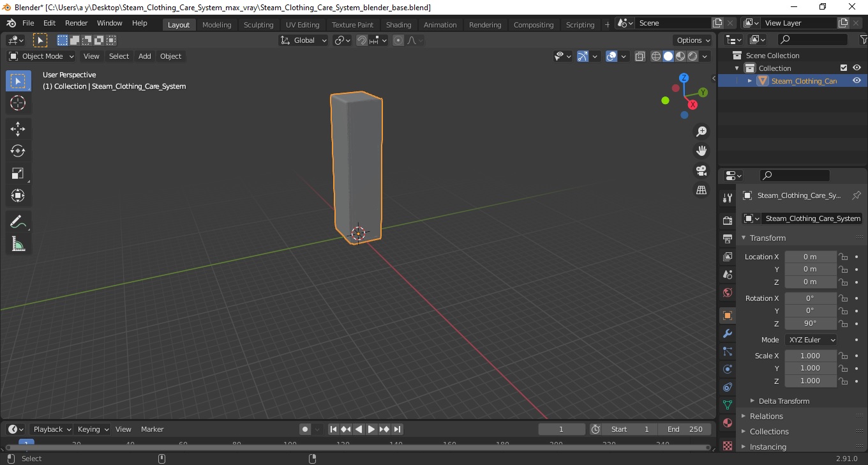Choose the Select Box tool in toolbar
Viewport: 868px width, 465px height.
(x=18, y=80)
